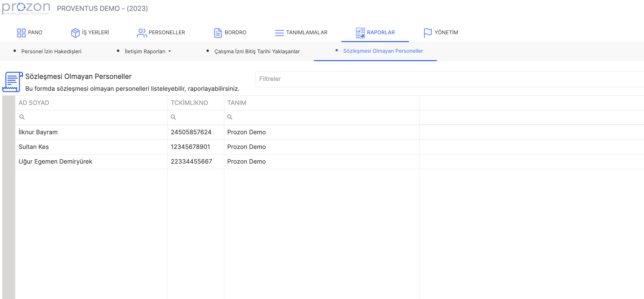Click the contract scroll icon beside title
This screenshot has height=299, width=644.
(x=12, y=82)
